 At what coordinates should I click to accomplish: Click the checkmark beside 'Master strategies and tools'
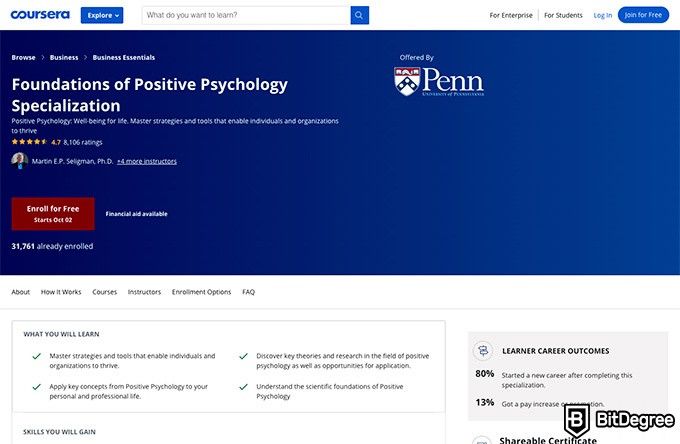[36, 356]
